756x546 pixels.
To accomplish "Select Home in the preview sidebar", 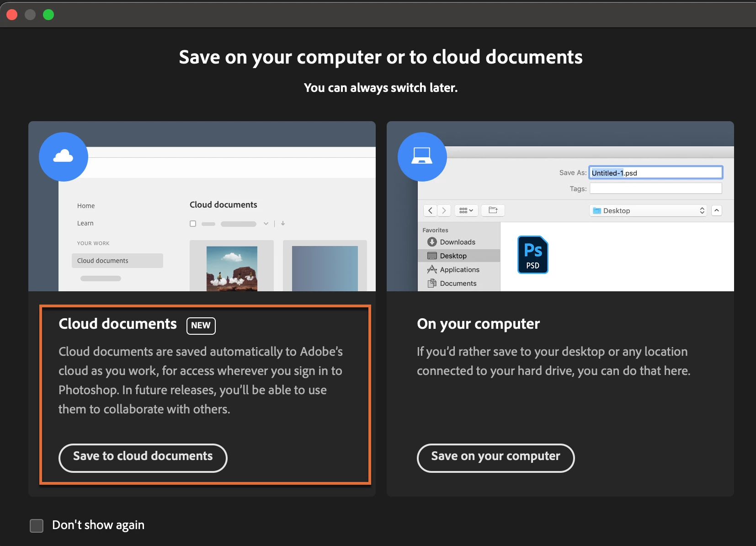I will [86, 206].
